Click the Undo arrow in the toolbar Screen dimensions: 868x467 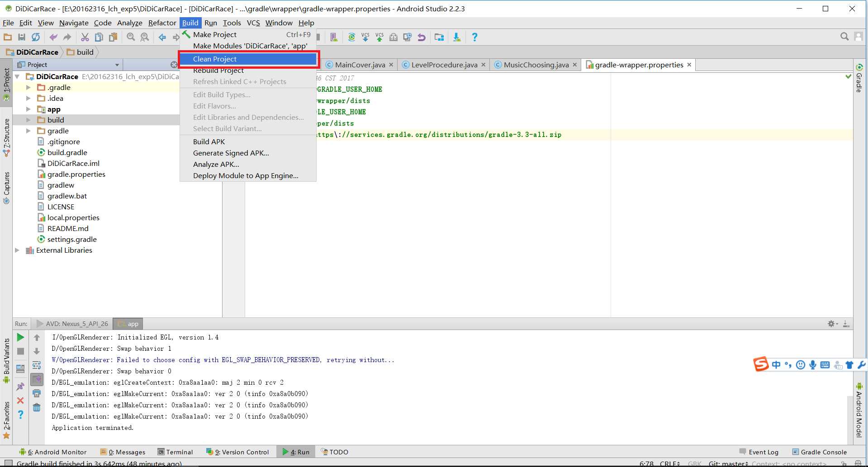click(x=53, y=37)
